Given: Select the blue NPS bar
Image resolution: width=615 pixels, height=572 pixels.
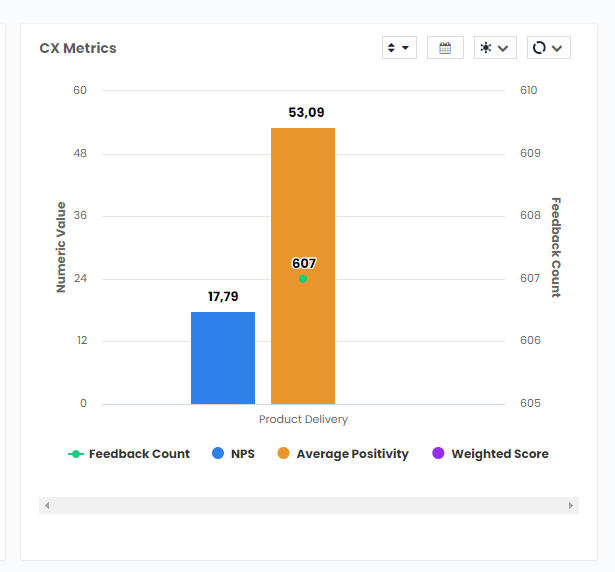Looking at the screenshot, I should coord(223,358).
